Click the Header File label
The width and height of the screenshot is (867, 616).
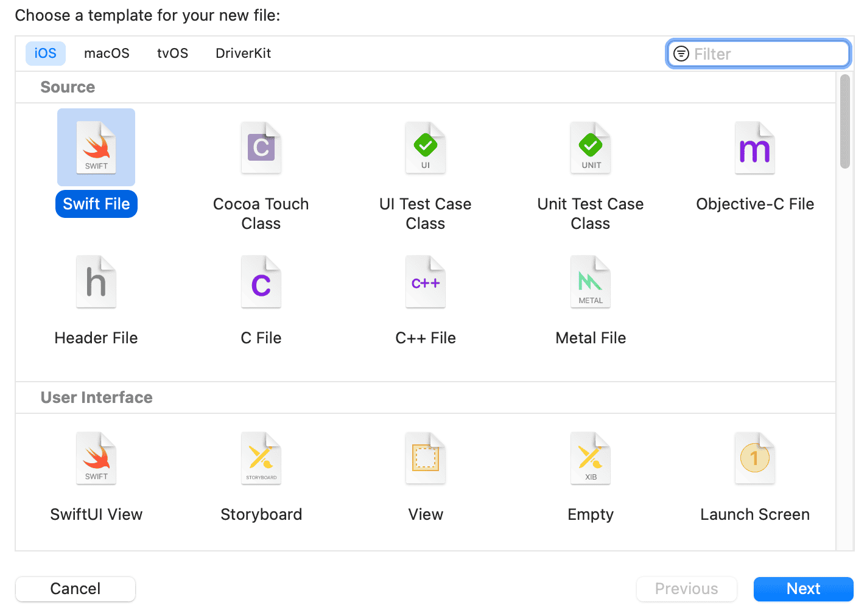point(96,338)
